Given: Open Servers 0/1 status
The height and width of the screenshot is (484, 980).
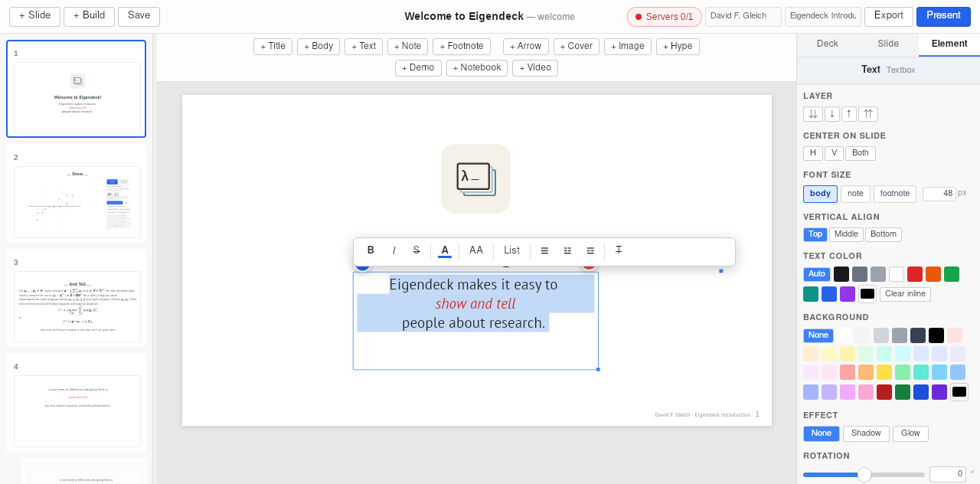Looking at the screenshot, I should click(665, 17).
